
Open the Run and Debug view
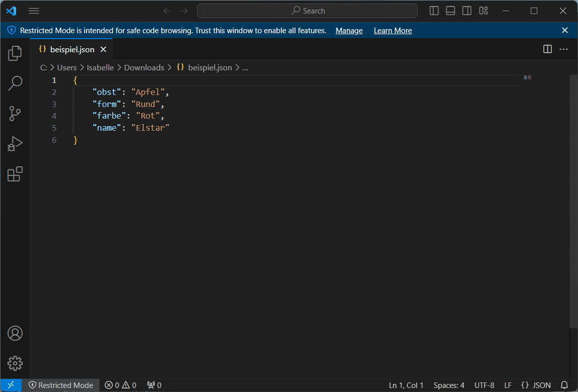(15, 144)
